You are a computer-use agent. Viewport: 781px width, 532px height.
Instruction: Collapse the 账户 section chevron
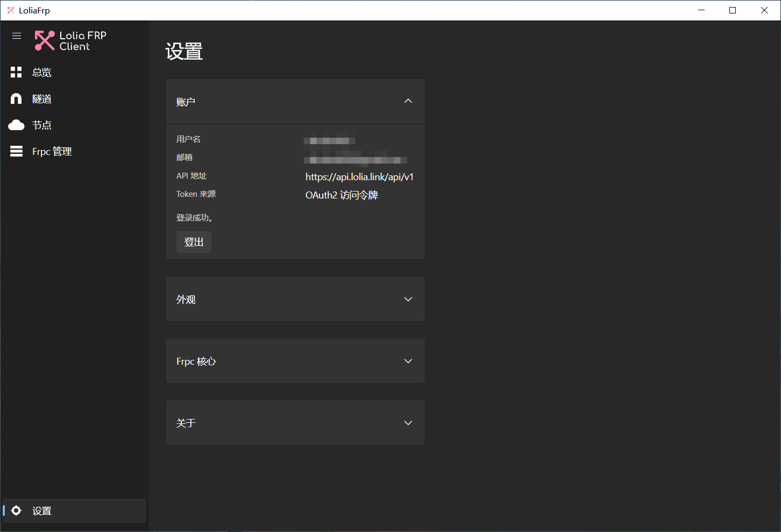[x=408, y=101]
